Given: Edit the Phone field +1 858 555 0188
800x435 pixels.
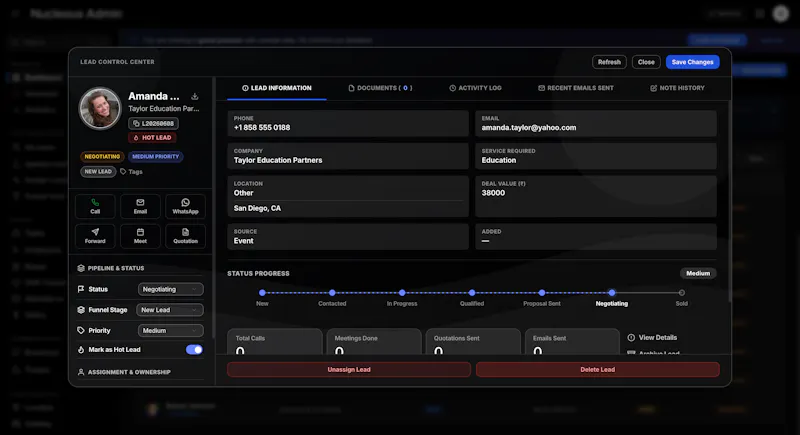Looking at the screenshot, I should (348, 123).
